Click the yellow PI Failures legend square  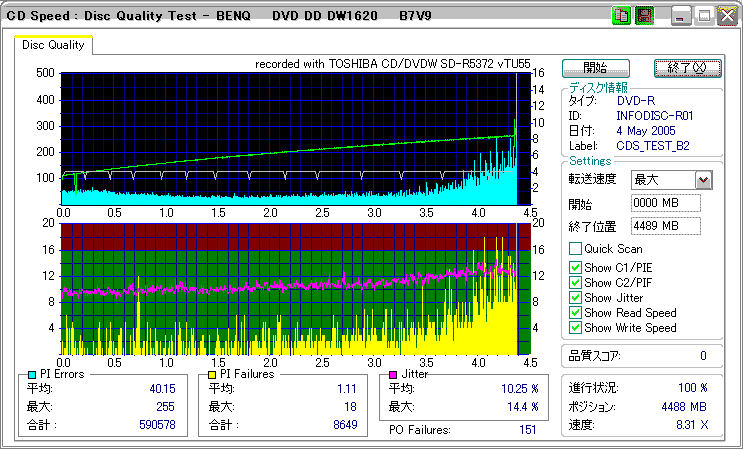pyautogui.click(x=212, y=374)
